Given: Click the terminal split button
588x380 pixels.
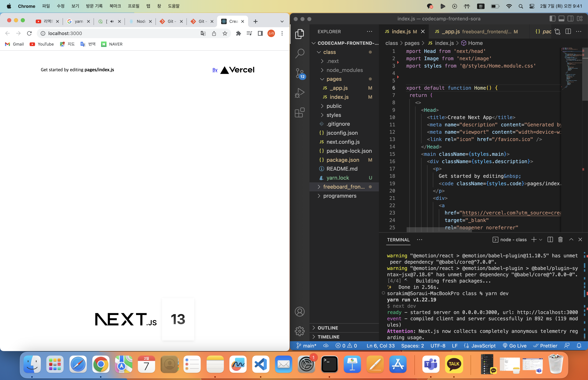Looking at the screenshot, I should 550,239.
